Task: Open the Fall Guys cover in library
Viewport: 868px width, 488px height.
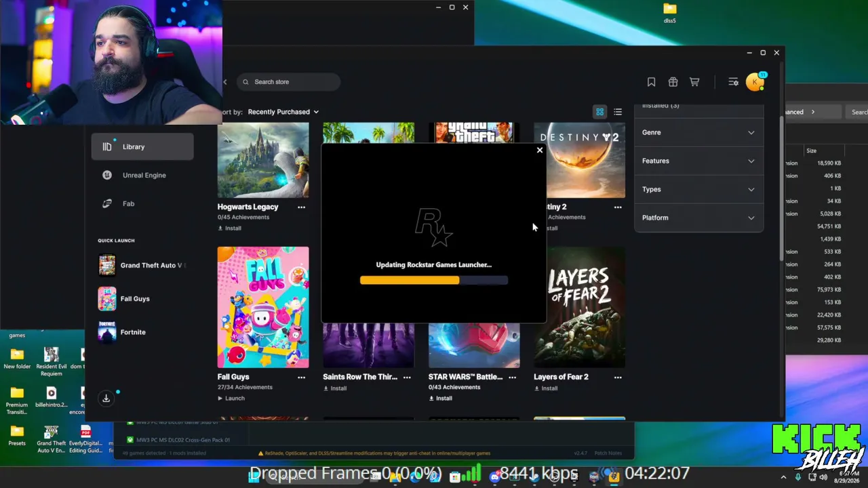Action: 263,307
